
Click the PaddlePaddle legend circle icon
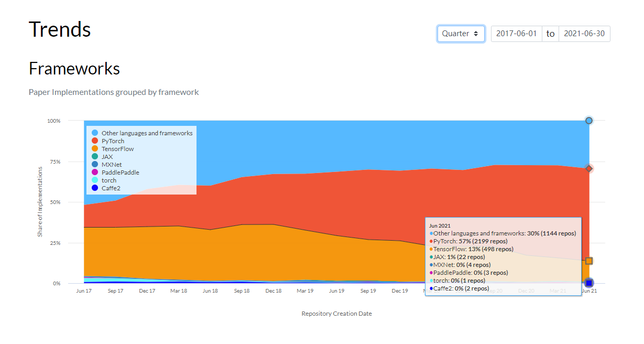[95, 173]
